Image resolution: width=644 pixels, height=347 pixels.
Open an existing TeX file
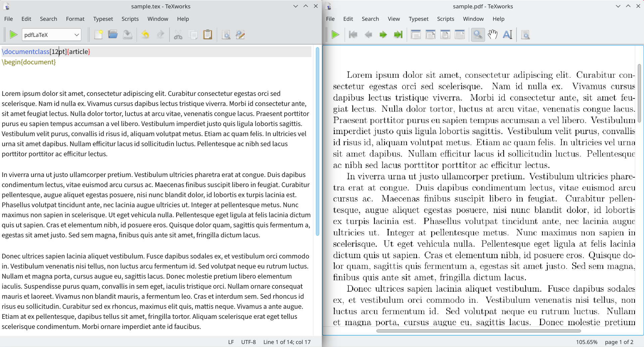(x=113, y=35)
